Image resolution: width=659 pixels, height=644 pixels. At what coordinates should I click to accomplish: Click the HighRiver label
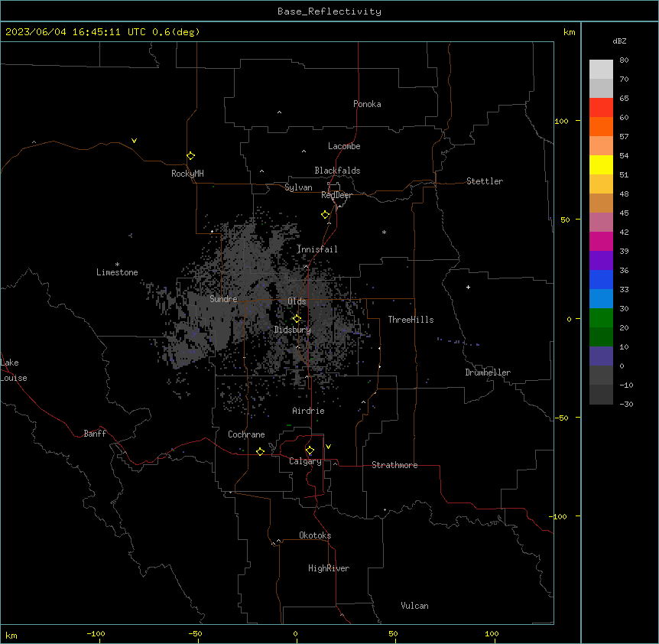329,568
